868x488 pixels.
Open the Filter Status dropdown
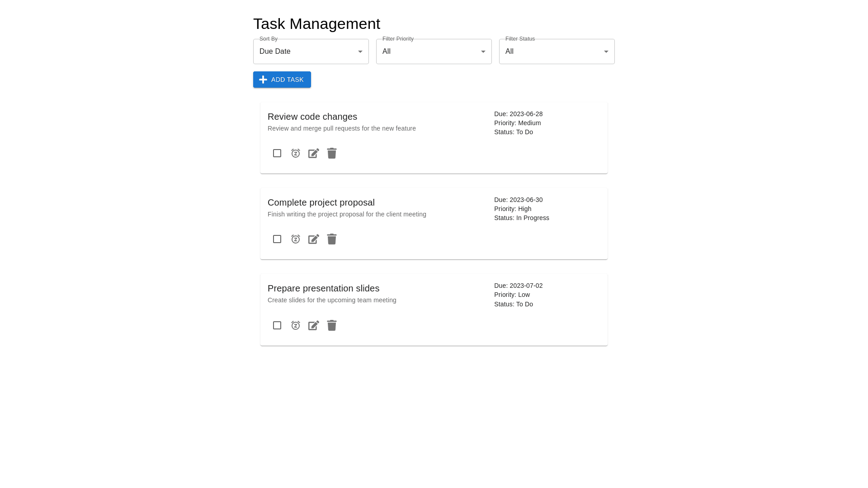click(557, 52)
